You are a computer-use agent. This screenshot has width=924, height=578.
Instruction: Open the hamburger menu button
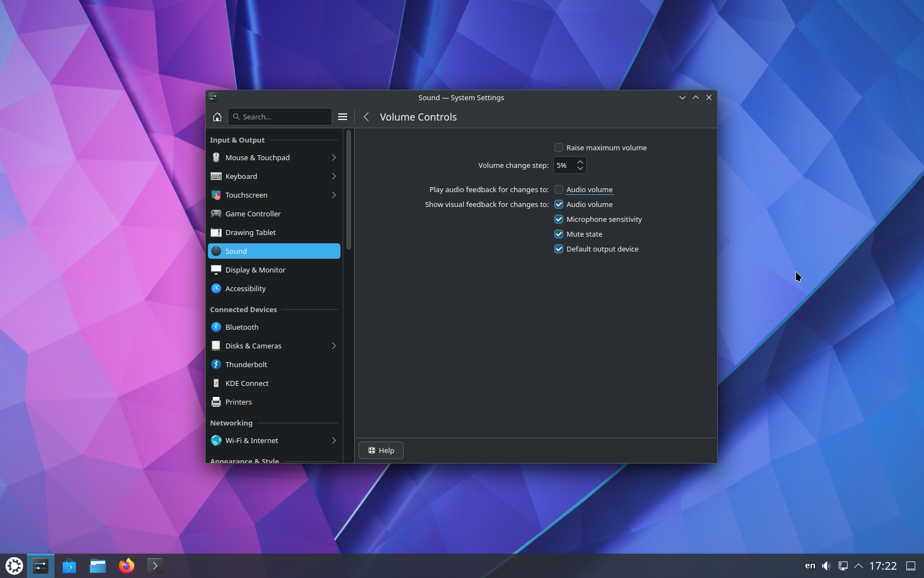343,117
